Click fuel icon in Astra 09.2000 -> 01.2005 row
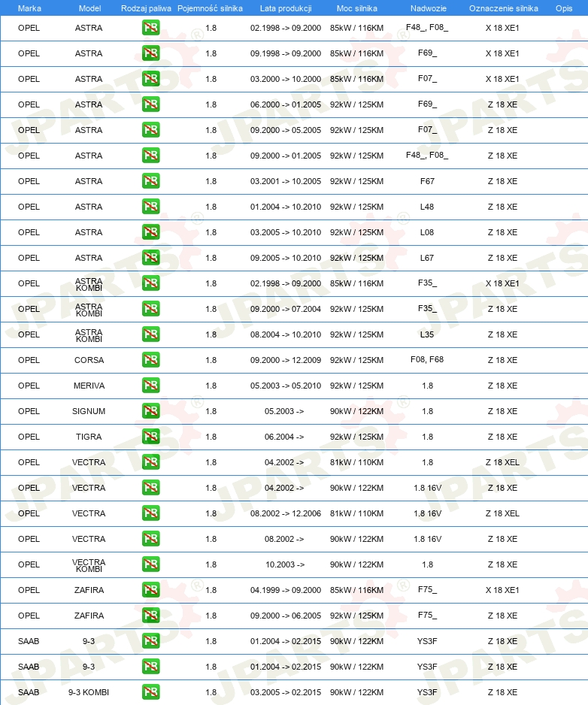588x705 pixels. click(150, 156)
